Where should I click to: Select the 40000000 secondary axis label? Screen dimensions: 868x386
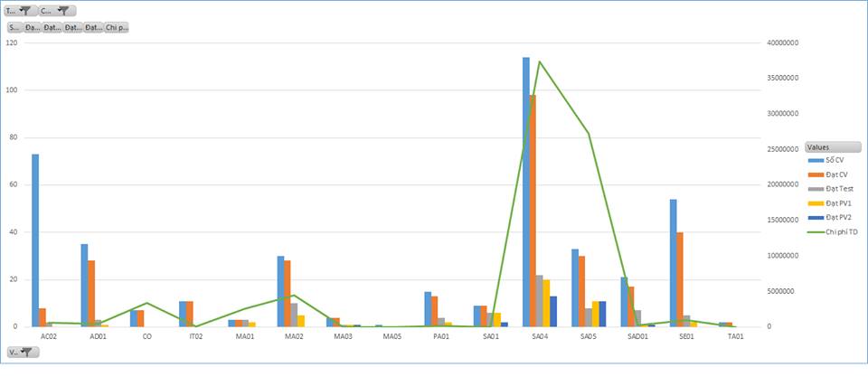(x=782, y=42)
